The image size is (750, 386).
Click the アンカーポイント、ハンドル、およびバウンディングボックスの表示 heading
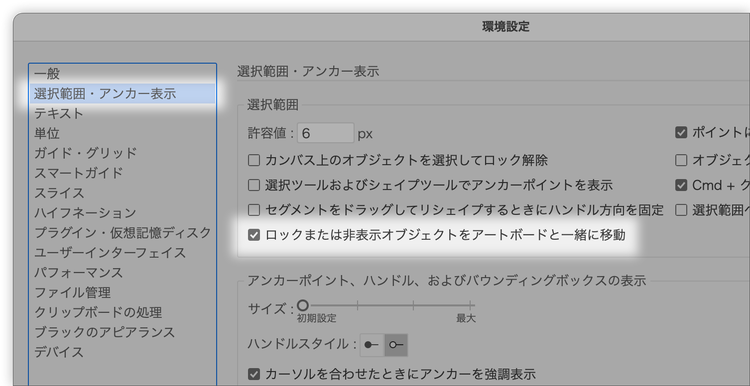tap(447, 280)
